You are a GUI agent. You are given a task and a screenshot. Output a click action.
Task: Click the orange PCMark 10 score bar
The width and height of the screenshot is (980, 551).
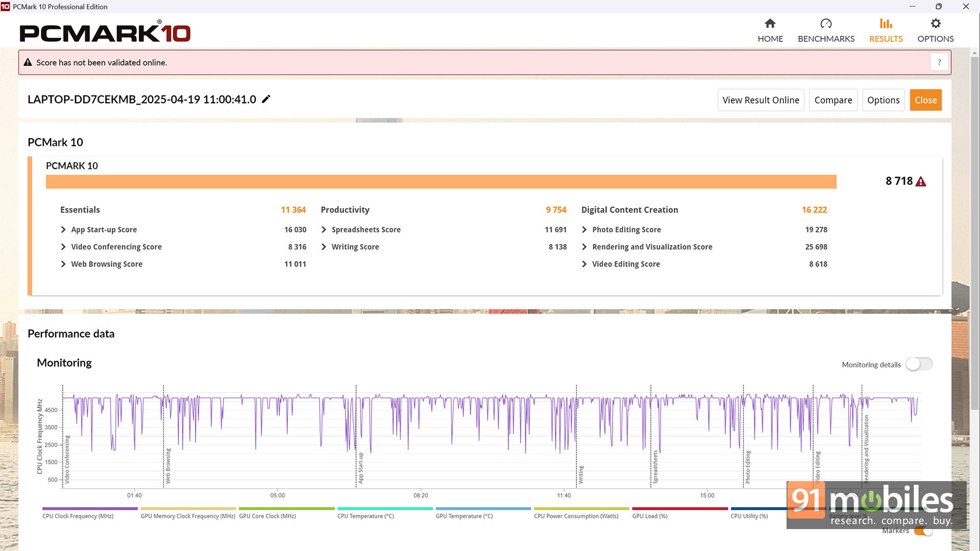[x=441, y=182]
